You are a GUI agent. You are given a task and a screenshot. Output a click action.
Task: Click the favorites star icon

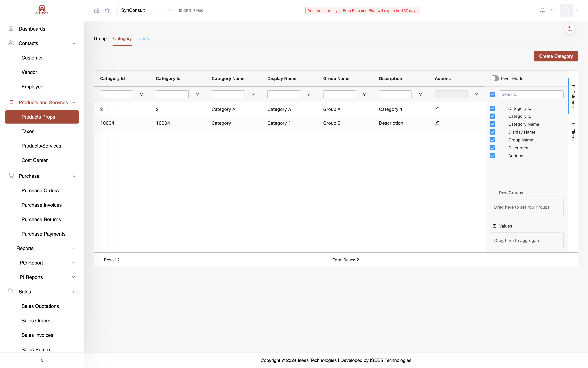(x=107, y=10)
